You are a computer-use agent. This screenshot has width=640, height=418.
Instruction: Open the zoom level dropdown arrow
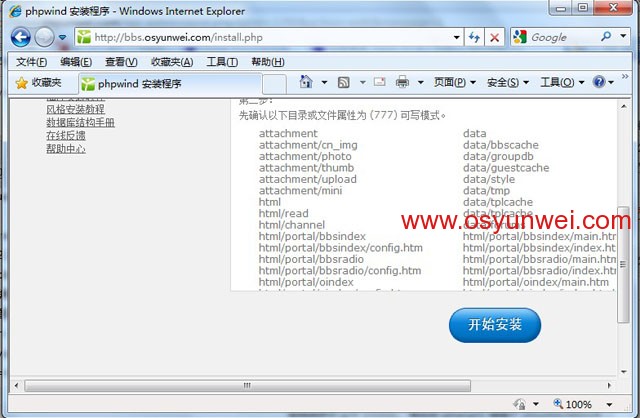coord(609,405)
